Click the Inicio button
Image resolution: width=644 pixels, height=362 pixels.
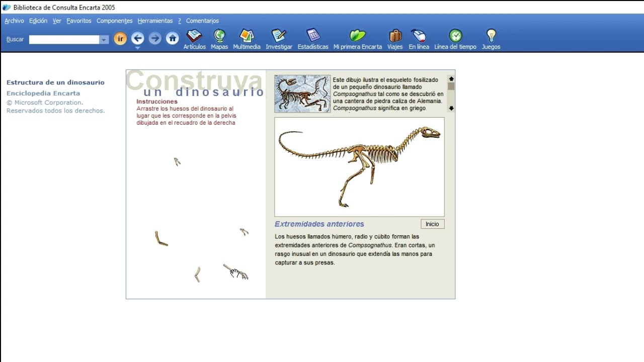(x=432, y=224)
